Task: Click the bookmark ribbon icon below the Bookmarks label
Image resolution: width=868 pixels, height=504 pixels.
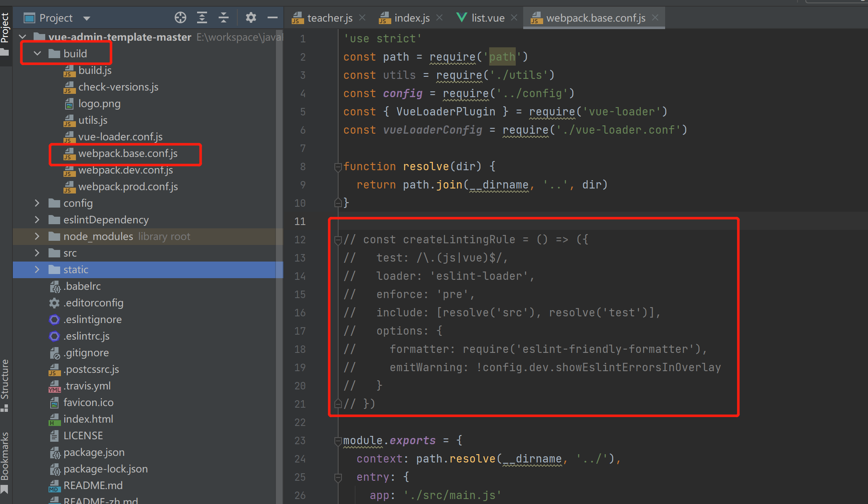Action: tap(5, 490)
